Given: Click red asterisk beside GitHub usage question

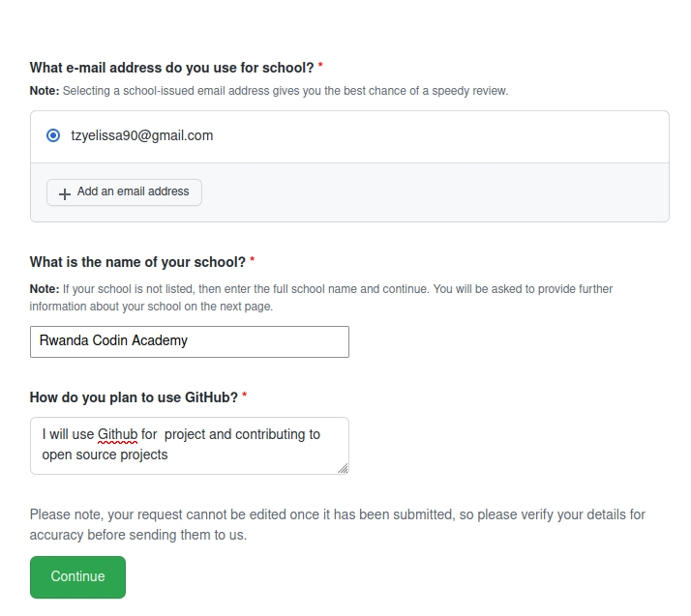Looking at the screenshot, I should click(245, 396).
